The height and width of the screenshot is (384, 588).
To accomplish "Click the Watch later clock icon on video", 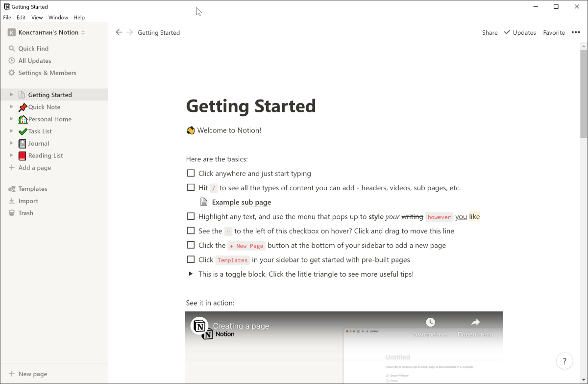I will click(x=430, y=322).
